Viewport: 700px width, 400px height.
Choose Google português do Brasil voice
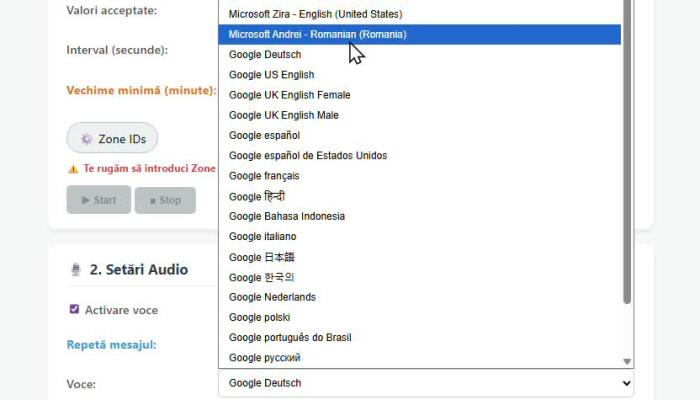click(x=420, y=338)
